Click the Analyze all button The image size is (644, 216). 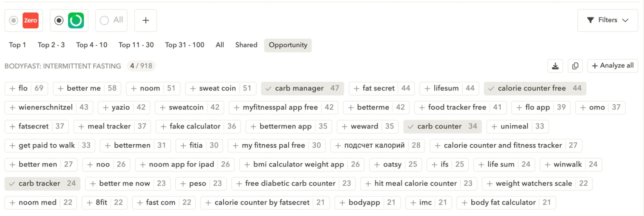coord(613,66)
